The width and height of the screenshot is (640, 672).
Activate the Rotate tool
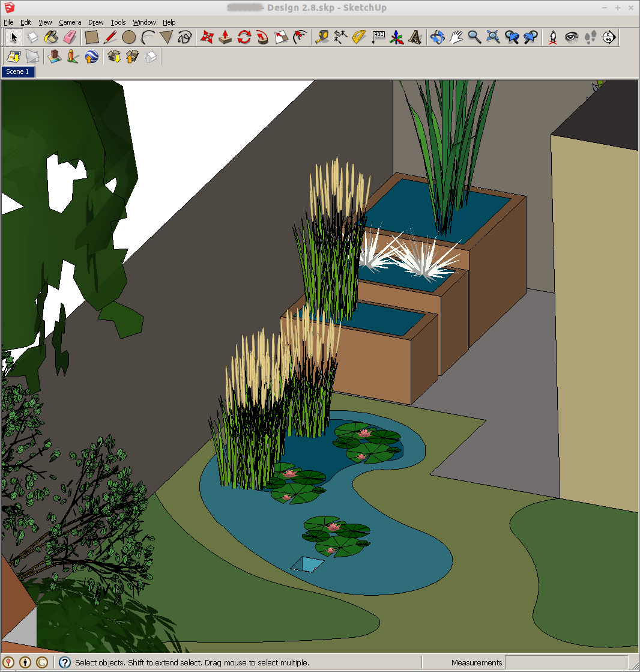pos(243,37)
